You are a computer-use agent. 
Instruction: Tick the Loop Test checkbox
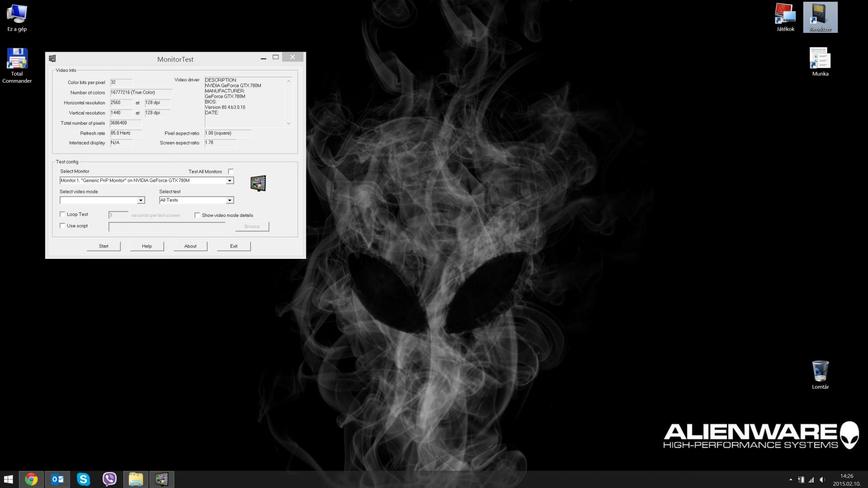point(62,214)
